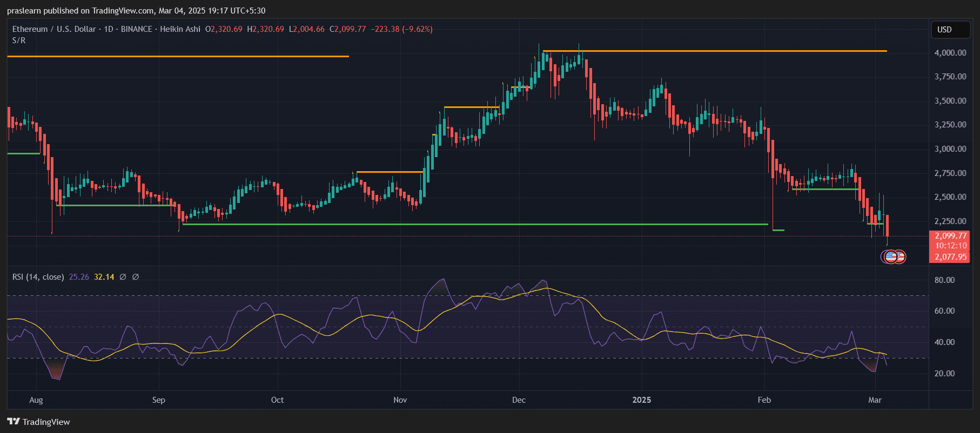Click the RSI 80.00 scale label

point(944,280)
